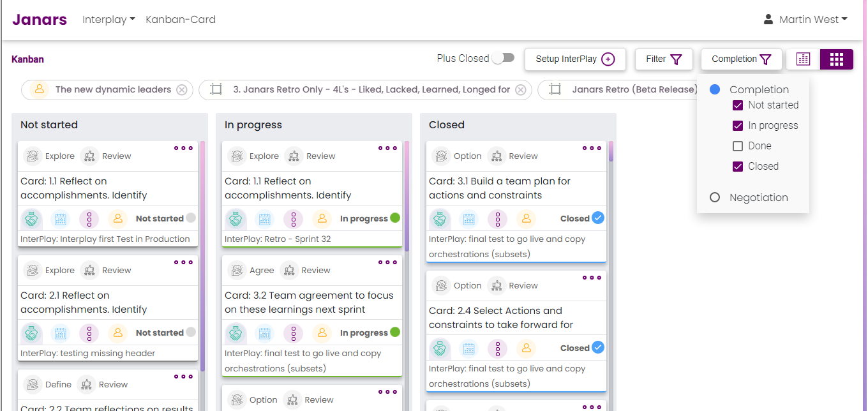Click Option icon on Card 3.1
This screenshot has width=868, height=411.
point(441,156)
